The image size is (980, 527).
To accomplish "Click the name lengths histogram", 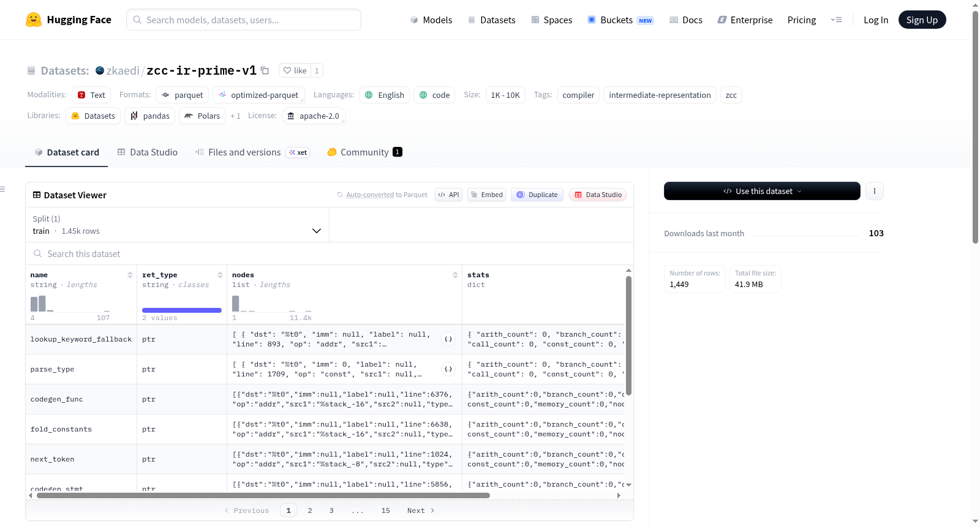I will [70, 304].
